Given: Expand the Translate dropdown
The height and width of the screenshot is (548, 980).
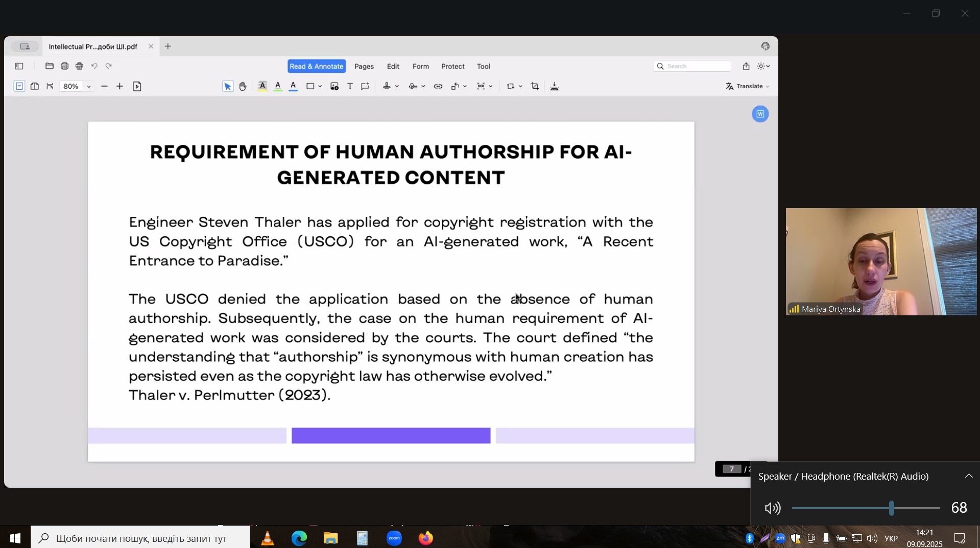Looking at the screenshot, I should point(748,86).
